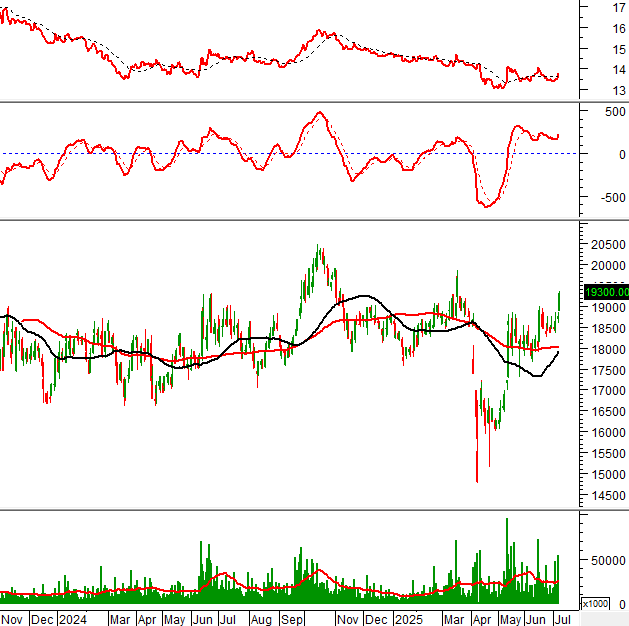This screenshot has height=626, width=629.
Task: Pick the Aug month label on time axis
Action: pyautogui.click(x=261, y=620)
